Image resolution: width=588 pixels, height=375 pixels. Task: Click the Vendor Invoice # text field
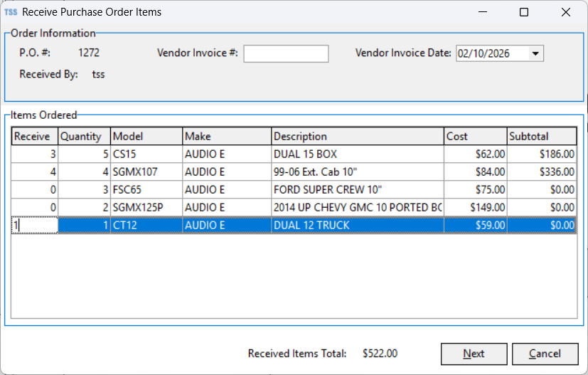point(286,53)
